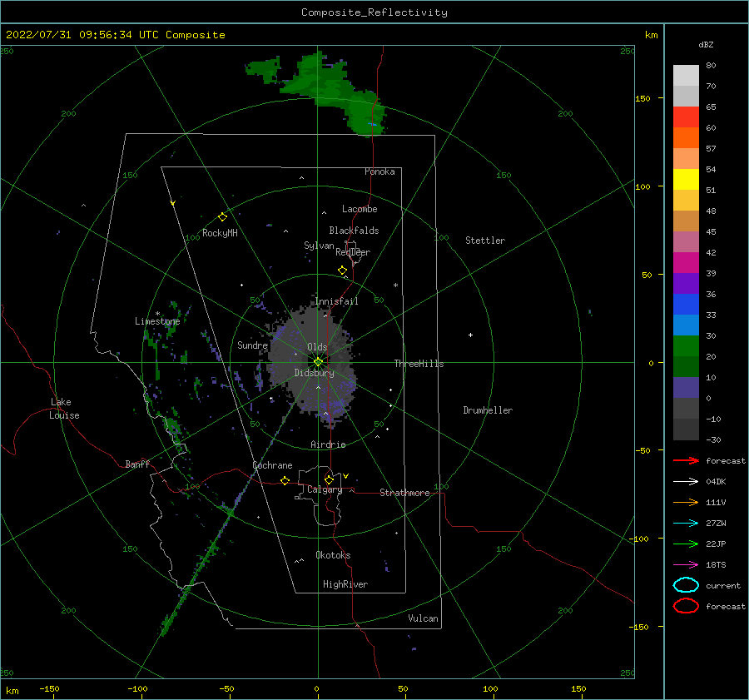Click the Stettler town label

click(x=485, y=241)
